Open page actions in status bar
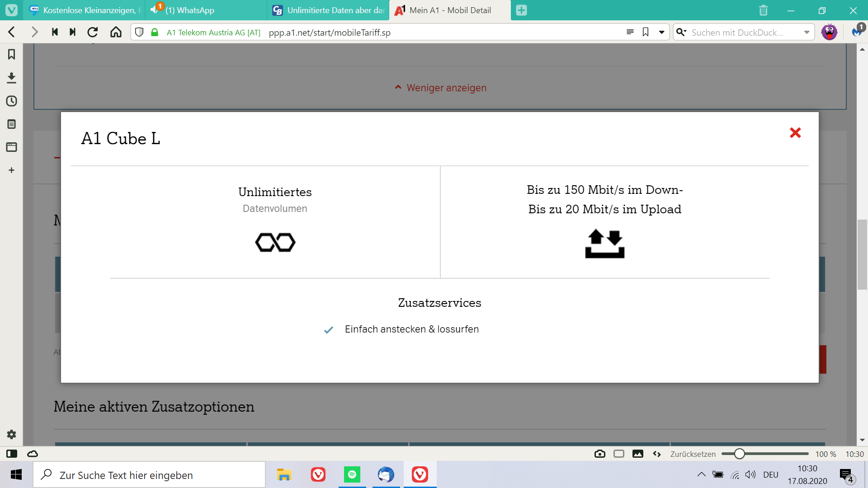This screenshot has width=868, height=488. [x=657, y=454]
